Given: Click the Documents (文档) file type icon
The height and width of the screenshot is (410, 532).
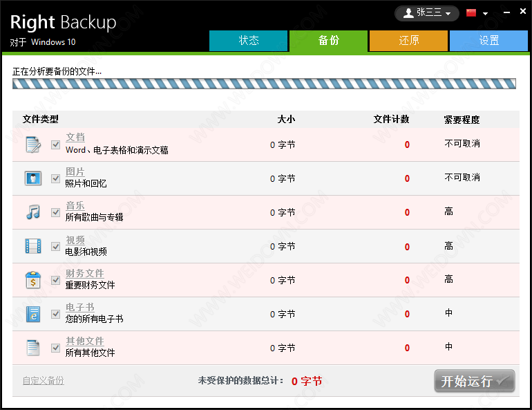Looking at the screenshot, I should click(x=32, y=145).
